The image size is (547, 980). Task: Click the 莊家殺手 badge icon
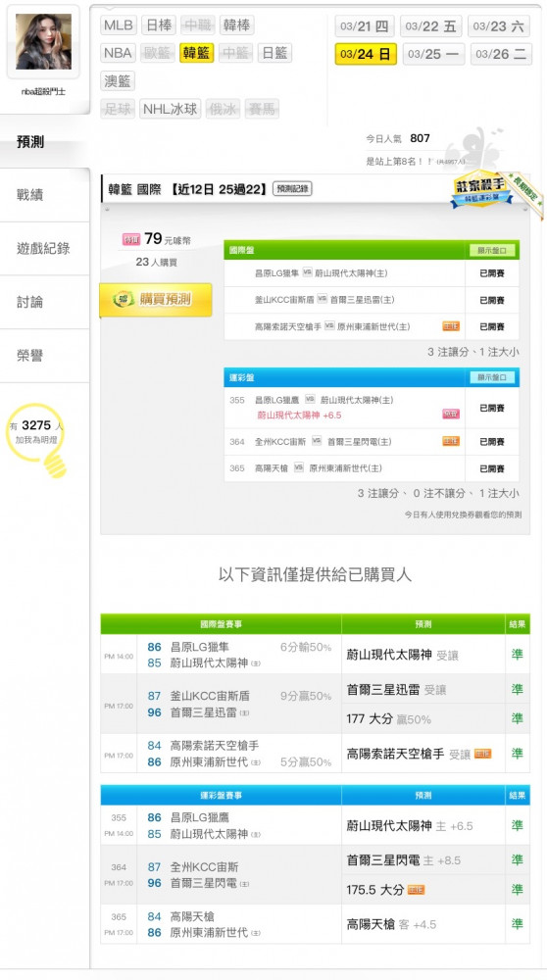point(481,189)
